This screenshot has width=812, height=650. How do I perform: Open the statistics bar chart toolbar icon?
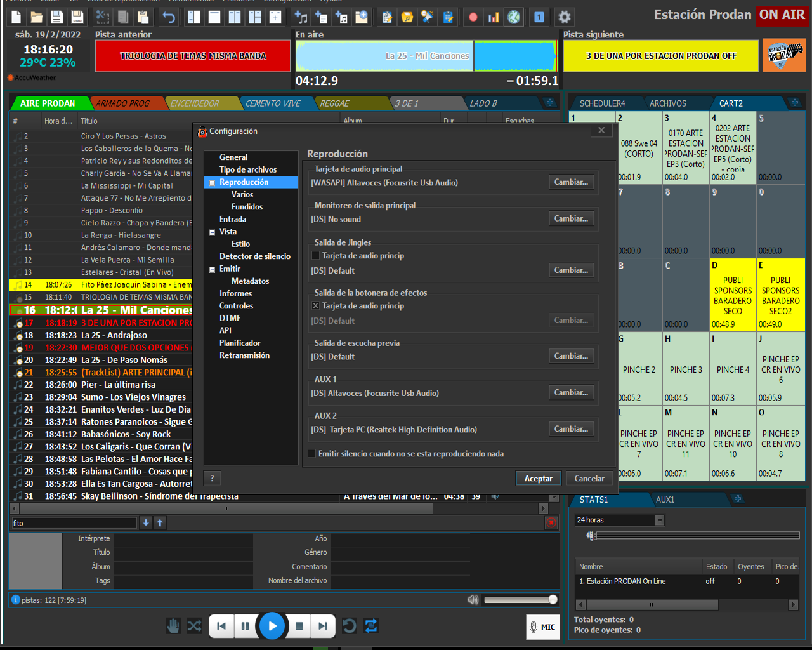[x=494, y=17]
